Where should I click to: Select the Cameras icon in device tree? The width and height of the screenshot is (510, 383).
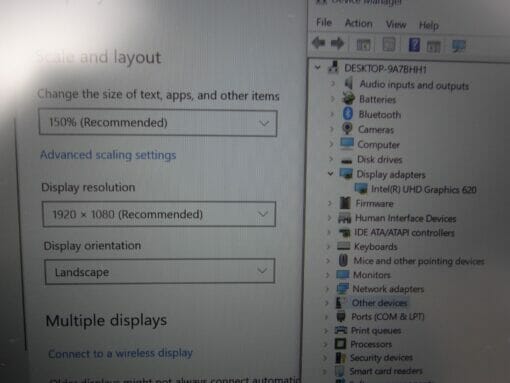(347, 129)
